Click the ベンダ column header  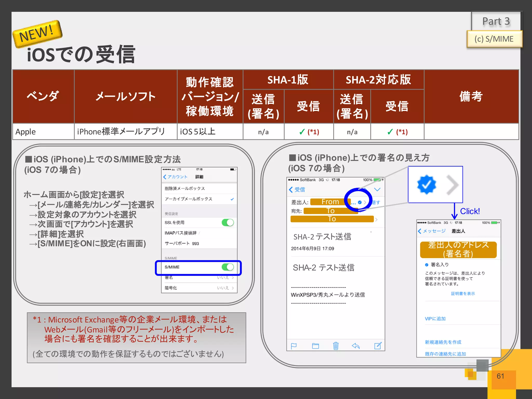coord(43,96)
